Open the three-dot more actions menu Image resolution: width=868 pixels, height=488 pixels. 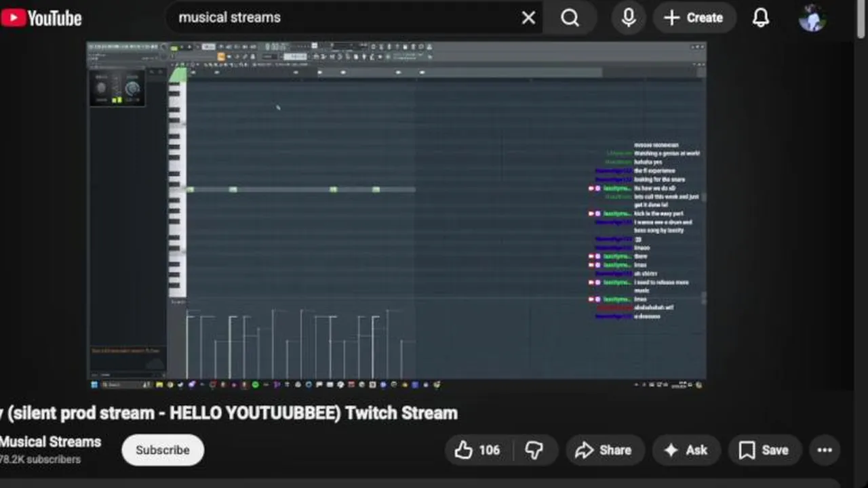tap(825, 450)
